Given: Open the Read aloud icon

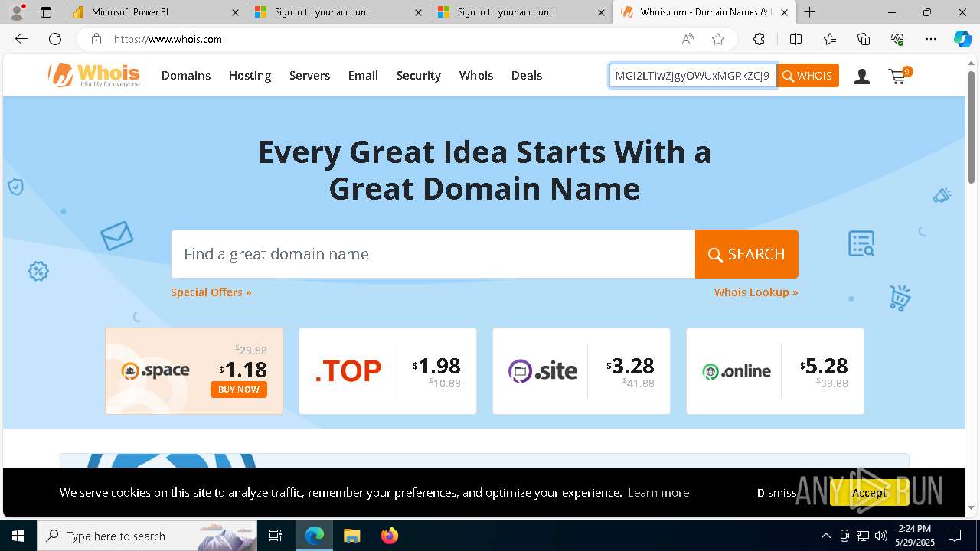Looking at the screenshot, I should tap(688, 39).
